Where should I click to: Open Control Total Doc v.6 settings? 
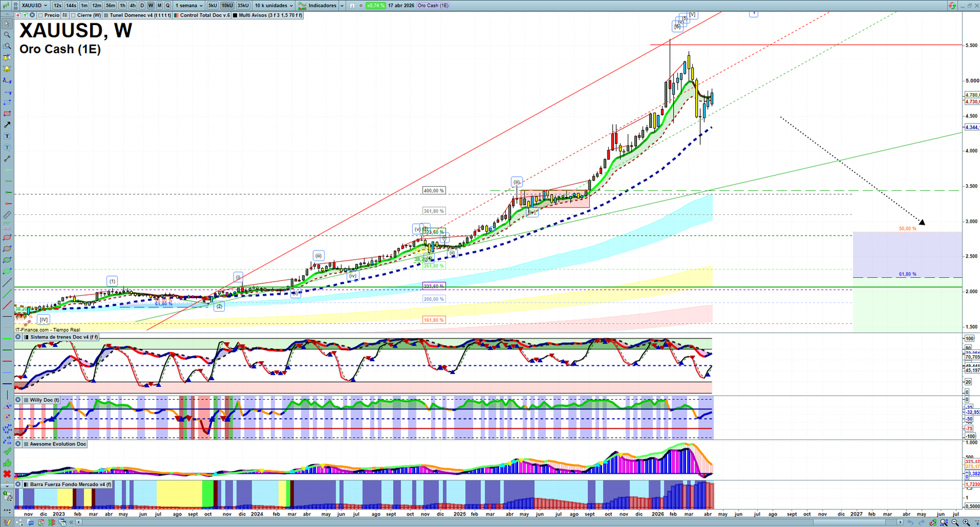(205, 15)
